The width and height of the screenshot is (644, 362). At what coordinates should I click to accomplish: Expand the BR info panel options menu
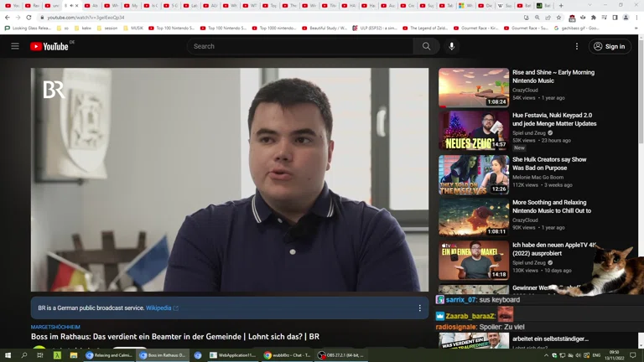419,308
